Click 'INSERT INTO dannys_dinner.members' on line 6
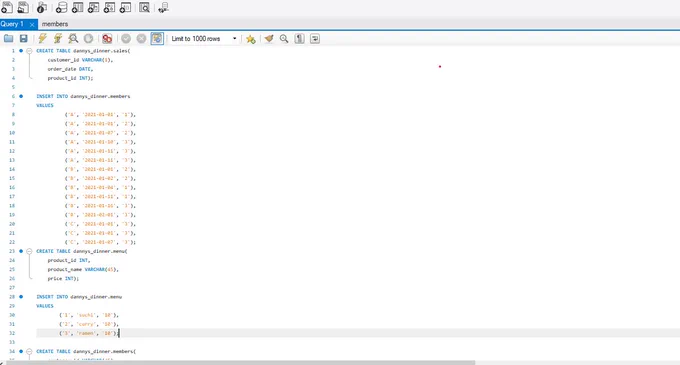 (83, 96)
